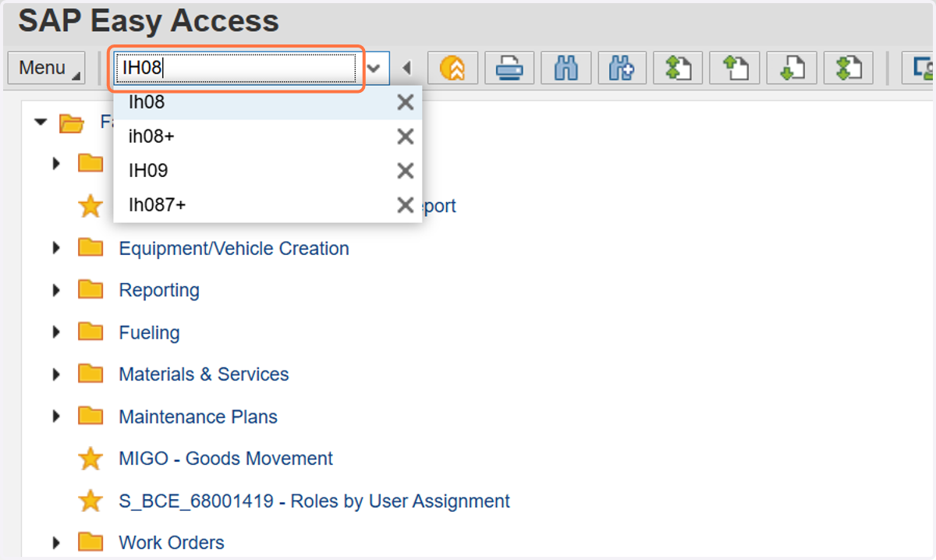Open MIGO - Goods Movement favorite

click(225, 459)
